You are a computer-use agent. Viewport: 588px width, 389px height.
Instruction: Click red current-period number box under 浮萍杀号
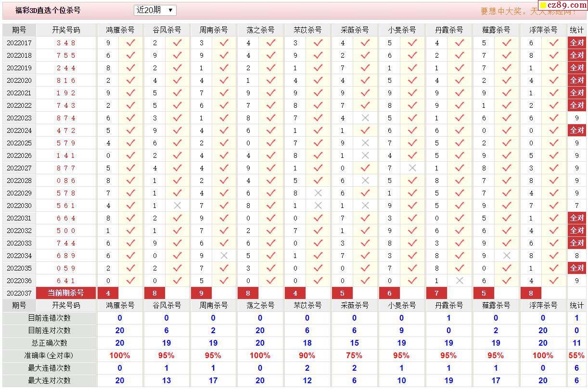[531, 293]
